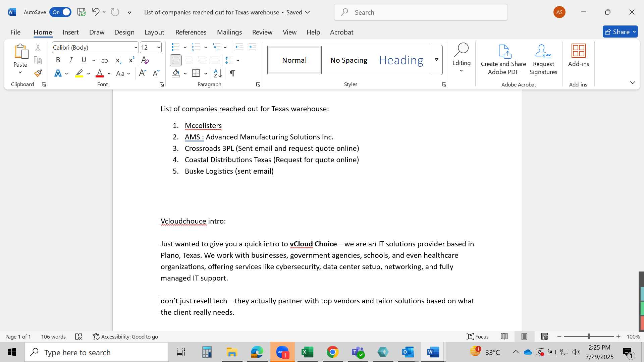
Task: Expand numbering list options arrow
Action: [x=206, y=48]
